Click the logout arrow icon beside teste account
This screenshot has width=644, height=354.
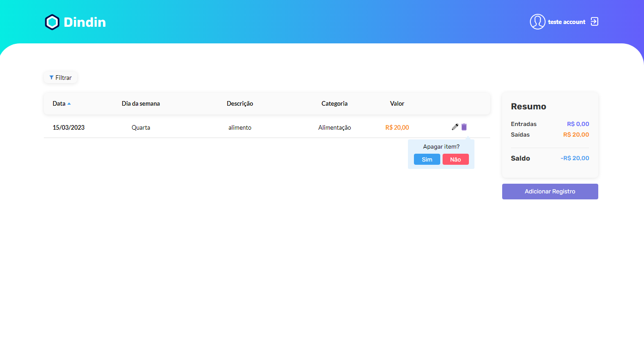tap(594, 21)
